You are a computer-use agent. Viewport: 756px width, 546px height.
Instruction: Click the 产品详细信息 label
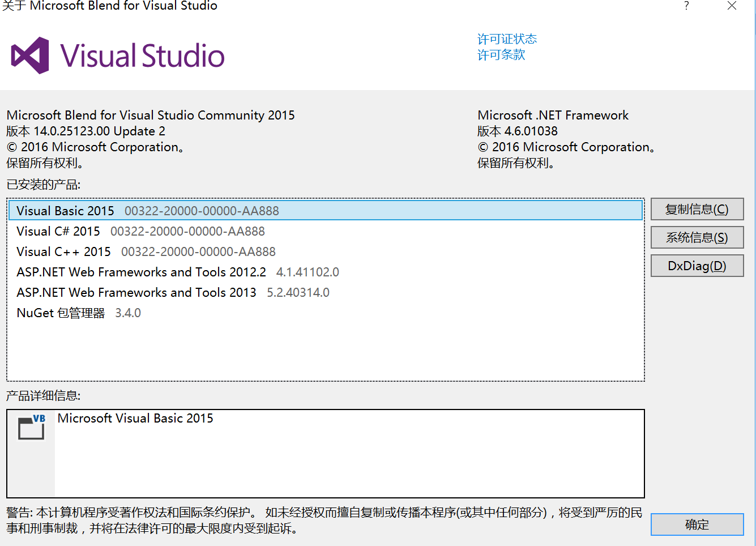[x=44, y=395]
